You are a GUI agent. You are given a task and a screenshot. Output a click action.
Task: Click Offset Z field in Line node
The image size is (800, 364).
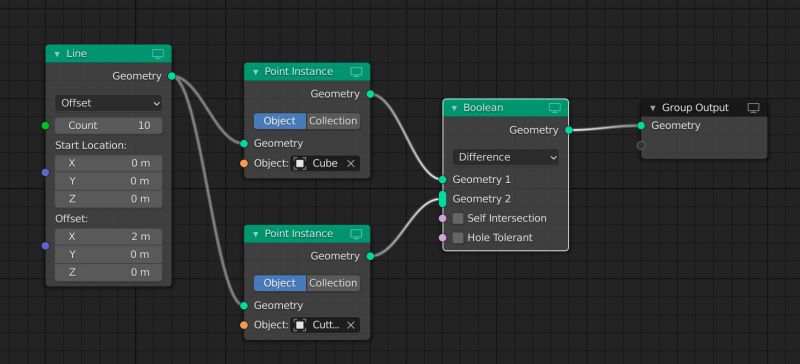109,273
